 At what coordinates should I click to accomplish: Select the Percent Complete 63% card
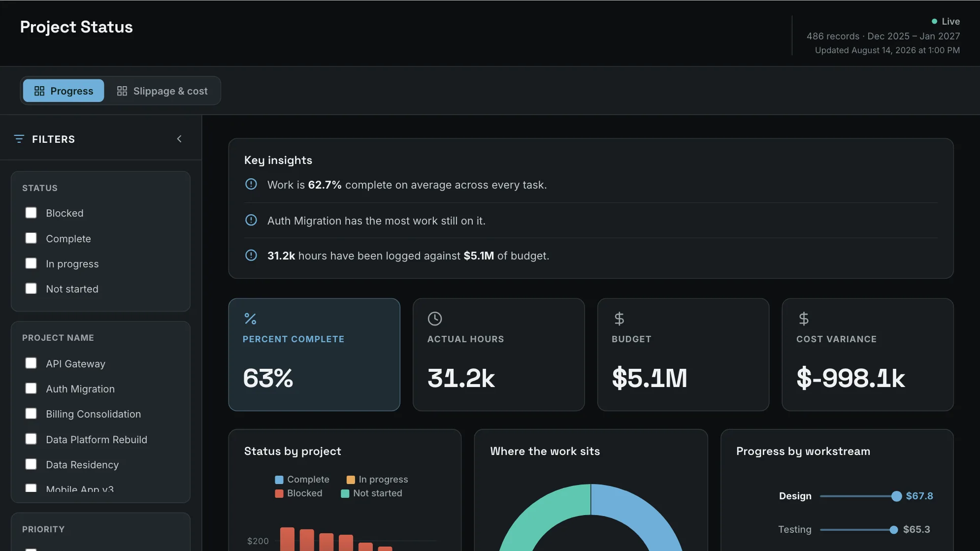314,355
